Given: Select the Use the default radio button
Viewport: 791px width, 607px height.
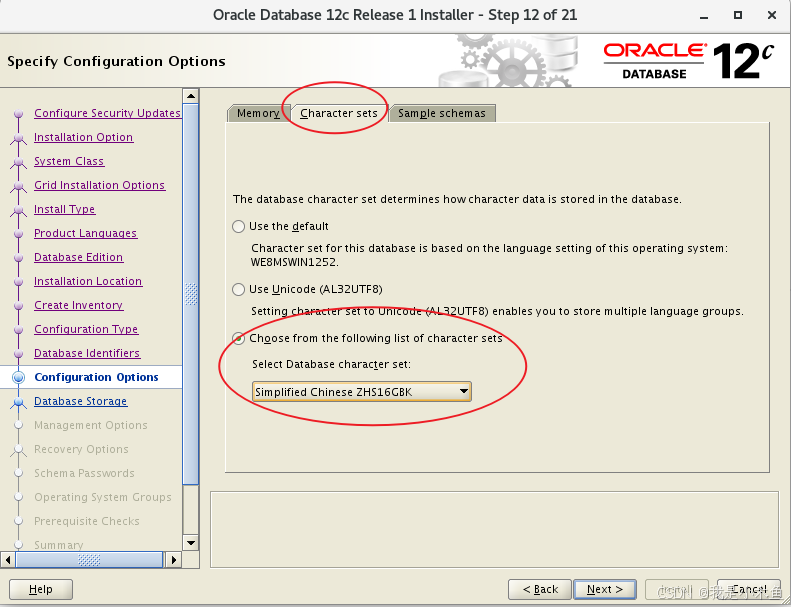Looking at the screenshot, I should pyautogui.click(x=239, y=227).
